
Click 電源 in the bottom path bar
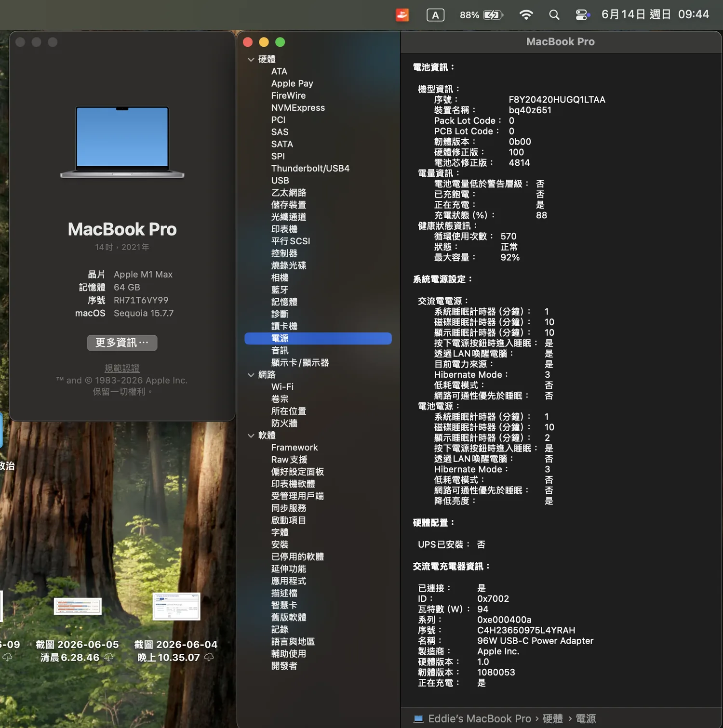(586, 719)
